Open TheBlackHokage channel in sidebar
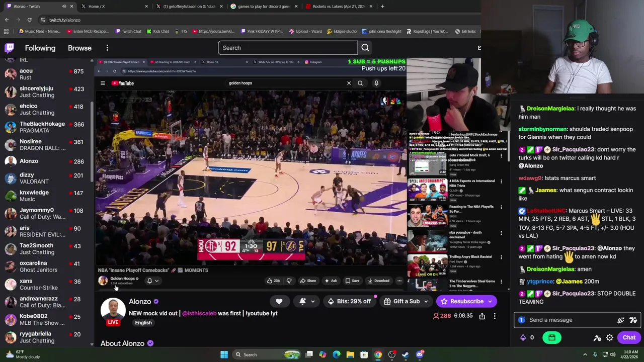 click(x=45, y=127)
